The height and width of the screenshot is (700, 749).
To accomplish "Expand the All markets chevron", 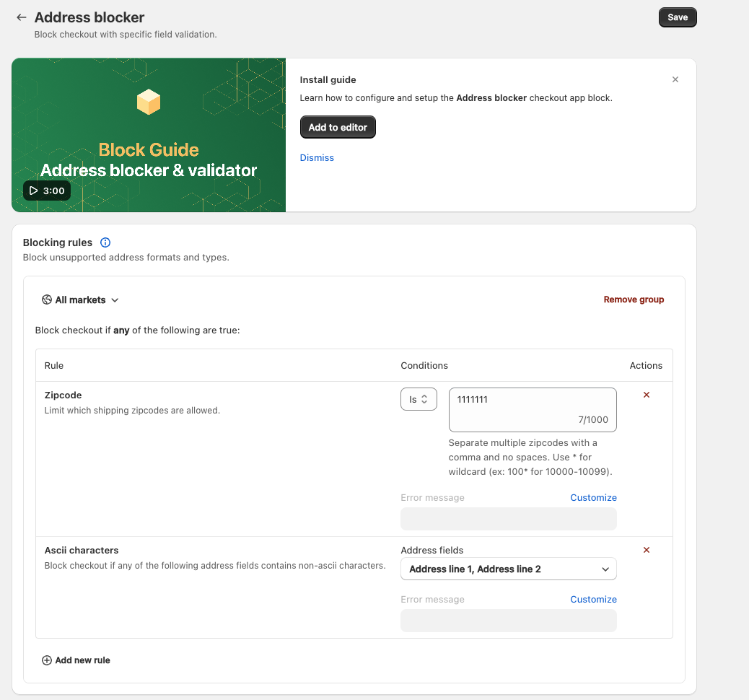I will (x=115, y=300).
